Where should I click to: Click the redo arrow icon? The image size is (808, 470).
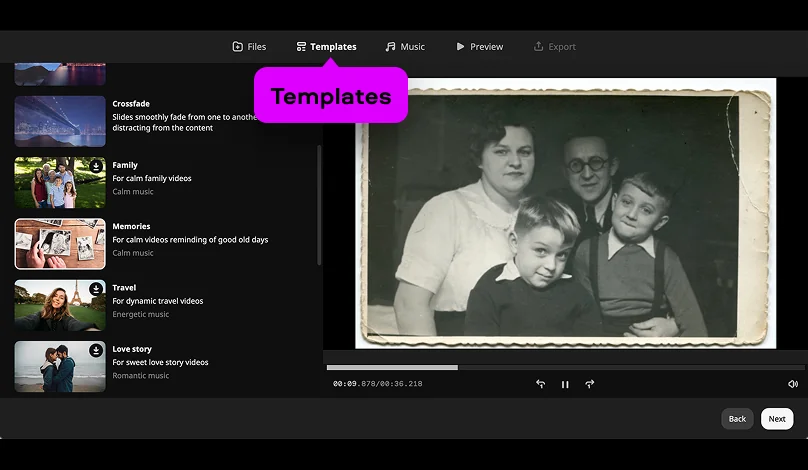589,384
